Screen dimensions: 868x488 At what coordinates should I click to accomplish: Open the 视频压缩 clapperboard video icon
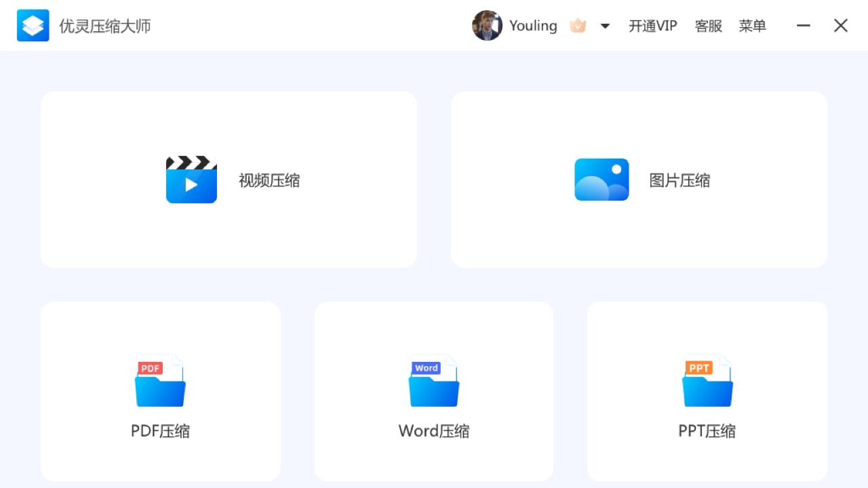[191, 180]
